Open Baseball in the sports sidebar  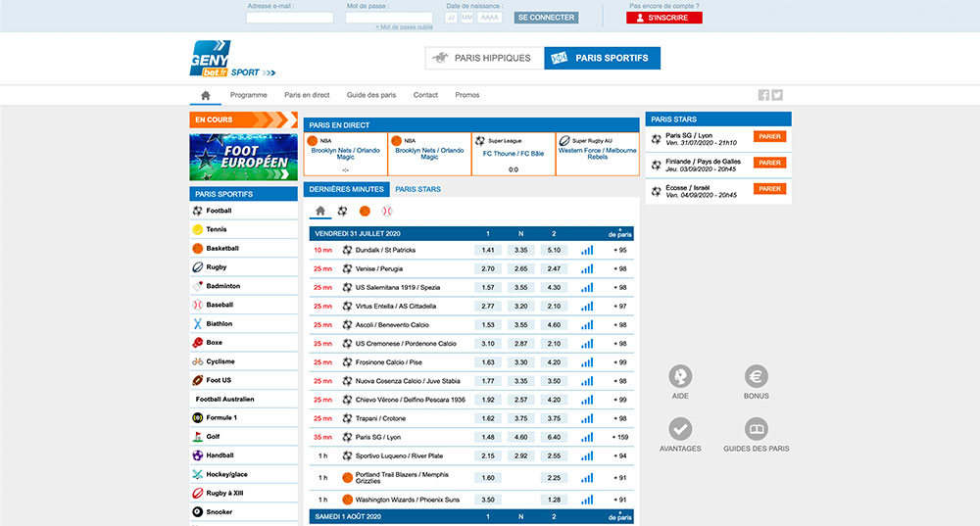[x=244, y=305]
